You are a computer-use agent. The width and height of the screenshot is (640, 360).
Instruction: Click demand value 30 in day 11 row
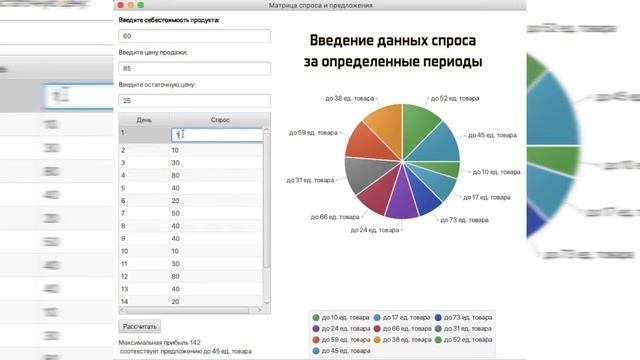[x=176, y=264]
